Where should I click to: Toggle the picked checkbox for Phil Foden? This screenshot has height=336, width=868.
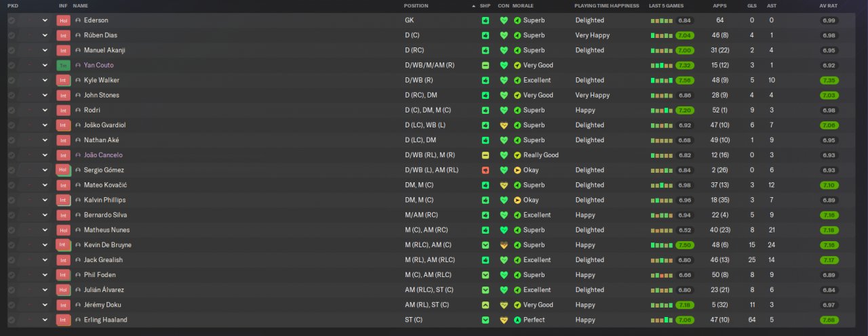(x=12, y=275)
